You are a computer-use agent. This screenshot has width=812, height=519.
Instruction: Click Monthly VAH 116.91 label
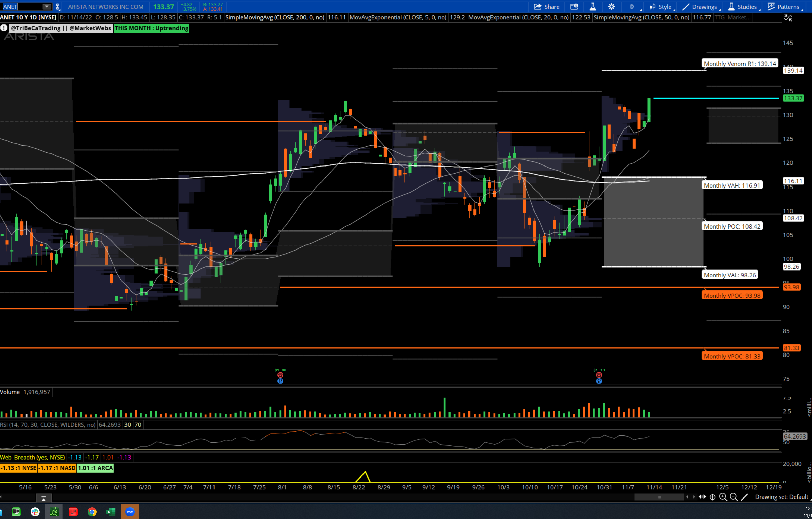coord(732,185)
